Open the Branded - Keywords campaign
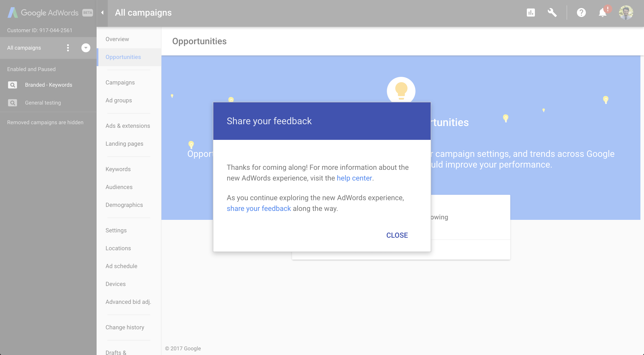 [x=49, y=85]
